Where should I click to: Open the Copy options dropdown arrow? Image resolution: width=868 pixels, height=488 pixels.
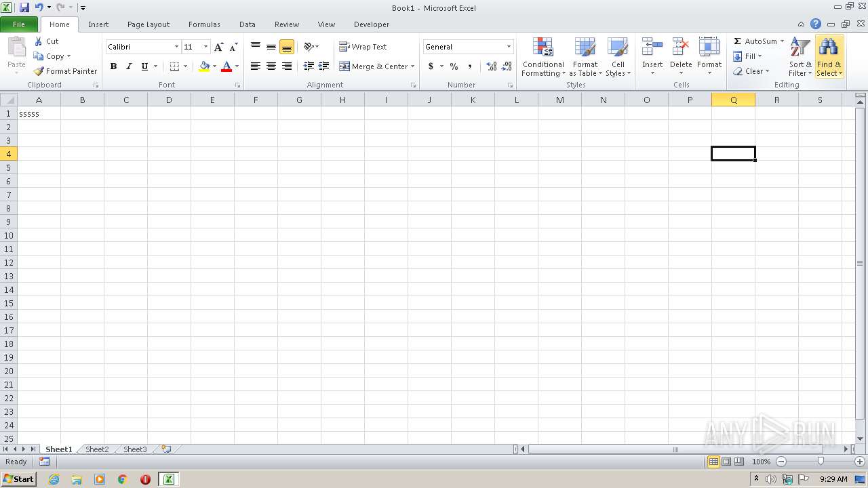[68, 56]
